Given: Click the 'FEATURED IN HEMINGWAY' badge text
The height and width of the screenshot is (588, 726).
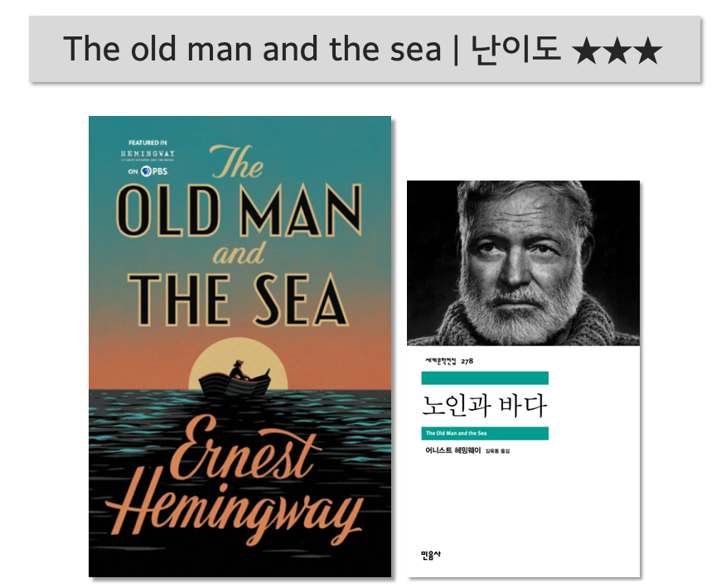Looking at the screenshot, I should coord(148,148).
